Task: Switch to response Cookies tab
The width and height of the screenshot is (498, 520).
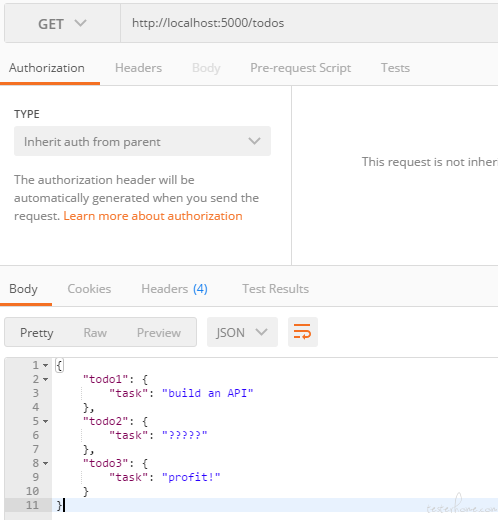Action: (x=89, y=289)
